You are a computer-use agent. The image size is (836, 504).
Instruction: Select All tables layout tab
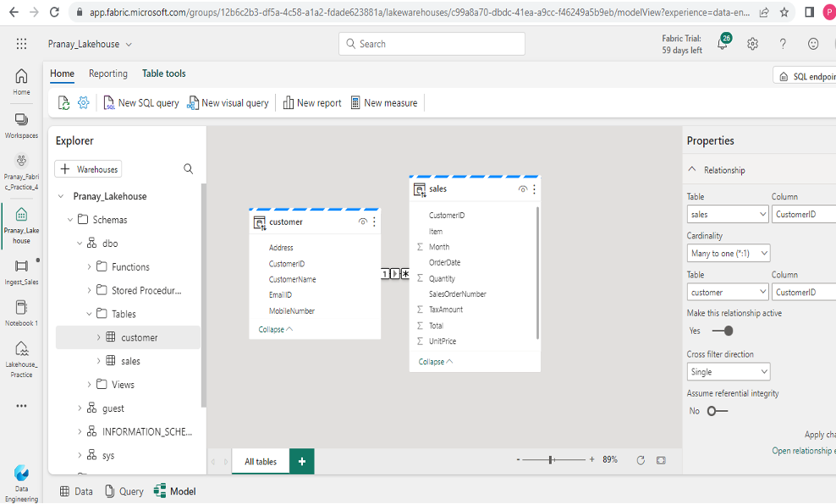[x=261, y=462]
